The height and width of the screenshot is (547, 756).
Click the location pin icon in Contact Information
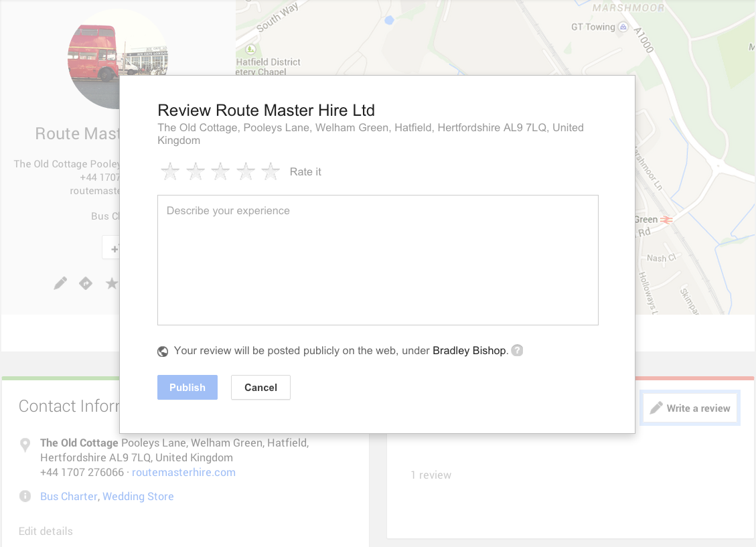[x=25, y=445]
